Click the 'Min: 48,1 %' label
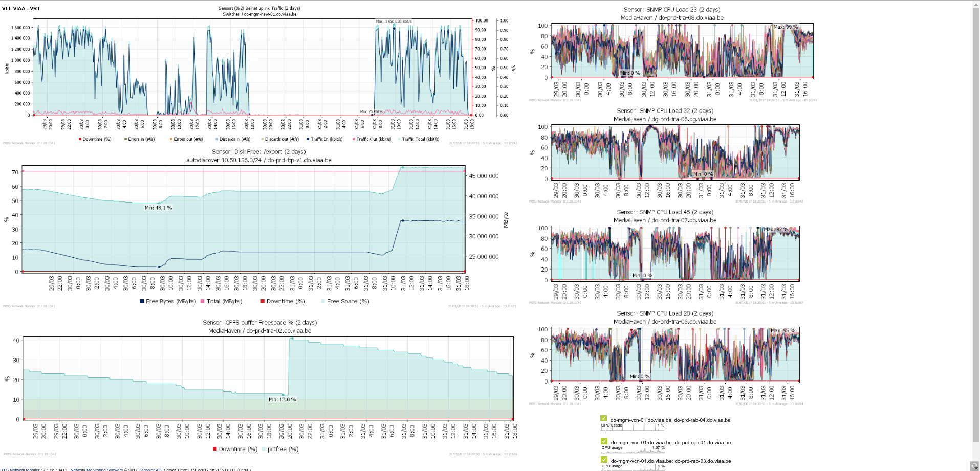980x471 pixels. (158, 208)
